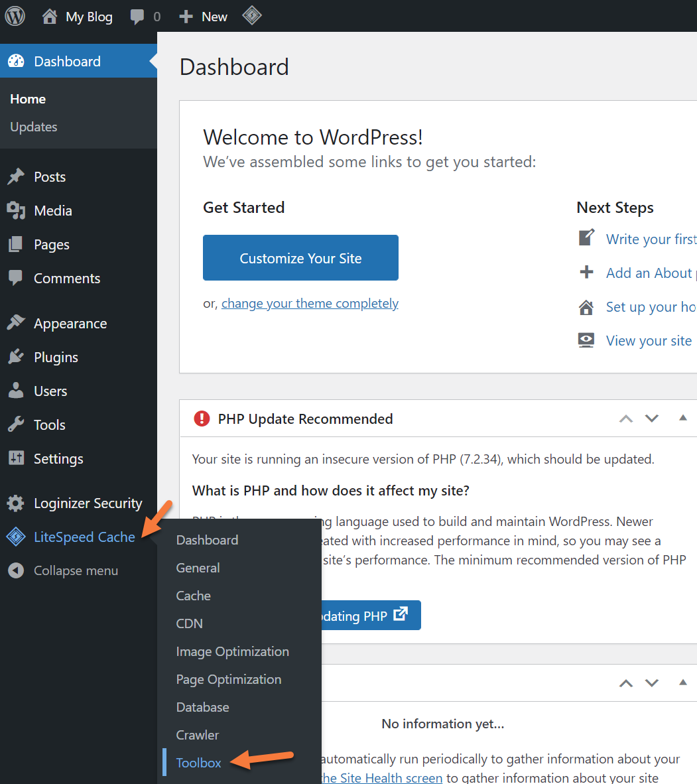Viewport: 697px width, 784px height.
Task: Choose Crawler from LiteSpeed submenu
Action: 197,735
